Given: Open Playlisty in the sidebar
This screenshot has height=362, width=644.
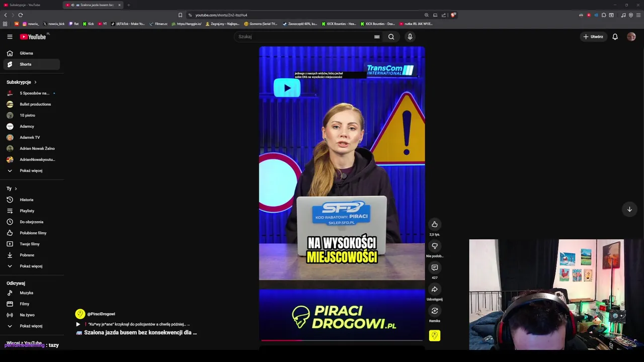Looking at the screenshot, I should point(32,211).
